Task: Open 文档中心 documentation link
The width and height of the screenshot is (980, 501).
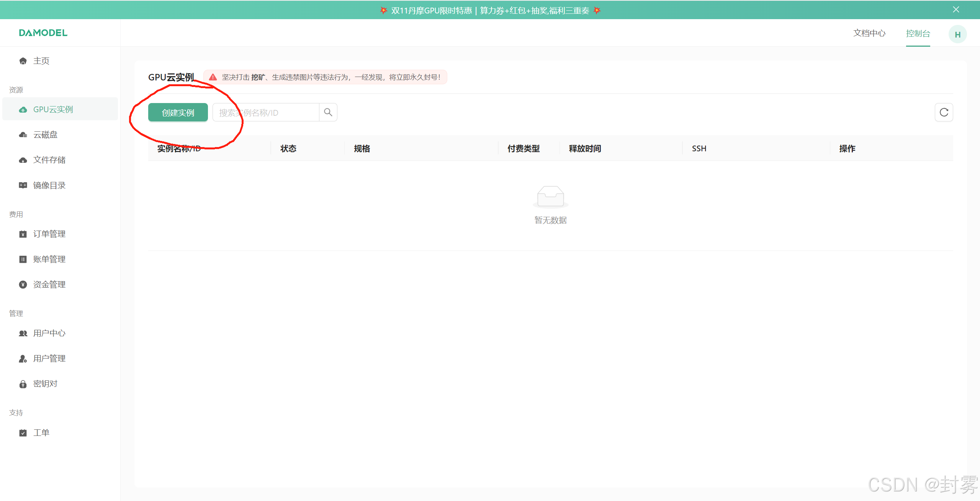Action: [869, 33]
